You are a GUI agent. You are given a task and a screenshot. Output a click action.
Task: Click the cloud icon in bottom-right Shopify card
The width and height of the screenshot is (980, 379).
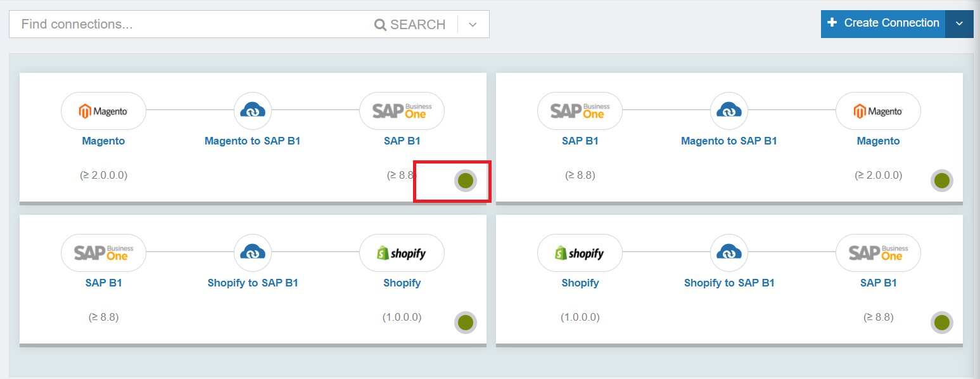point(729,253)
